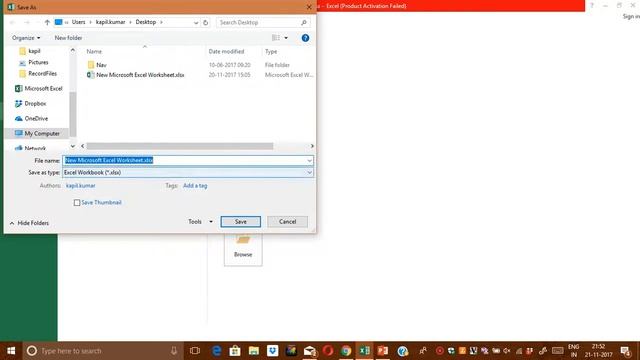The image size is (640, 360).
Task: Click the system tray volume icon
Action: [x=507, y=351]
